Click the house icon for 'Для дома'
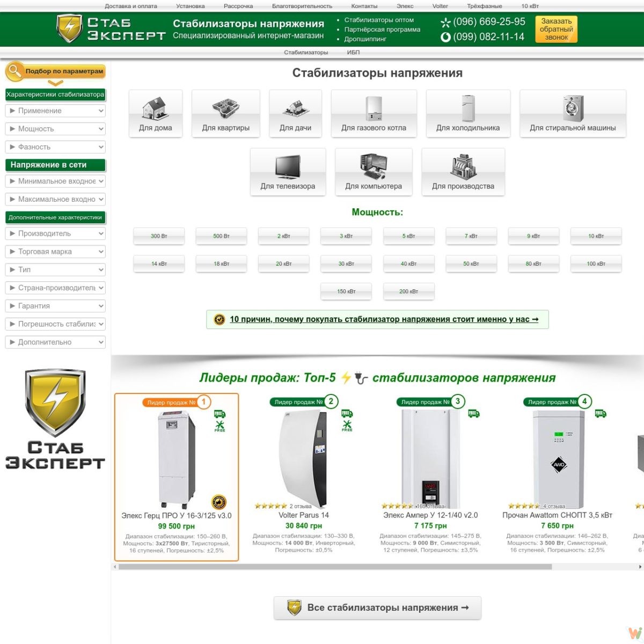Screen dimensions: 644x644 [156, 108]
